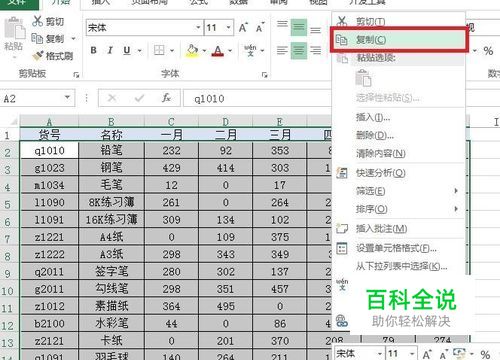
Task: Click the large Paste clipboard icon
Action: point(14,28)
